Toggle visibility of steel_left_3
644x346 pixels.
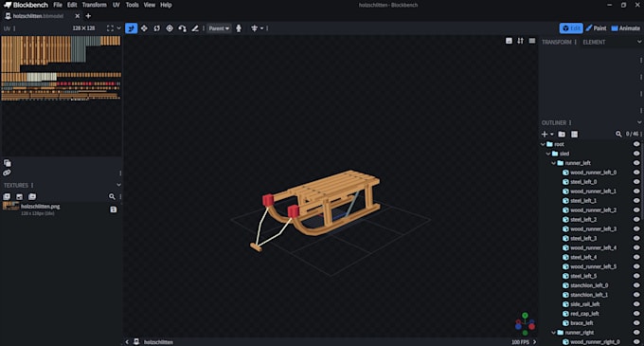(636, 238)
